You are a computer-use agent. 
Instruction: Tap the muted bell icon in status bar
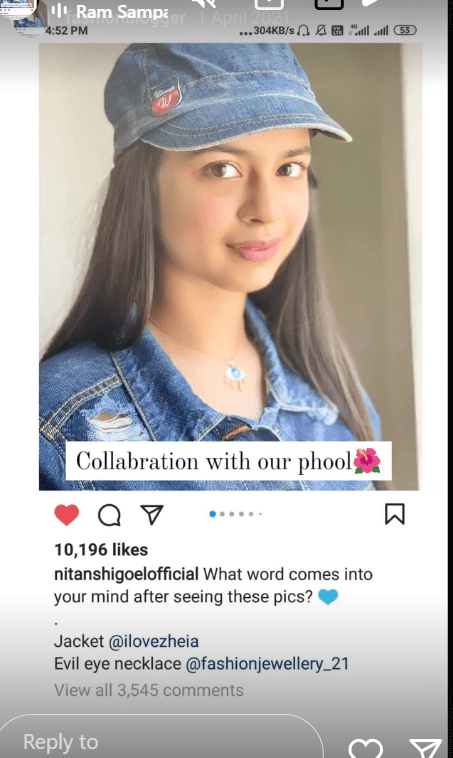pos(321,30)
